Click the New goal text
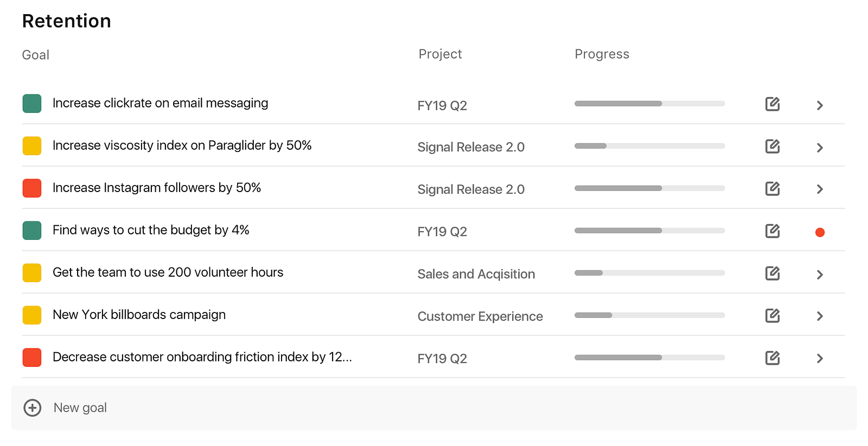Screen dimensions: 868x446 tap(80, 407)
